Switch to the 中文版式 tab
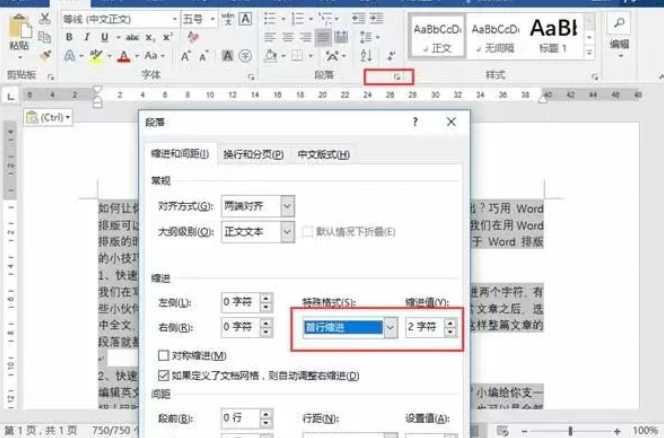 click(x=324, y=155)
